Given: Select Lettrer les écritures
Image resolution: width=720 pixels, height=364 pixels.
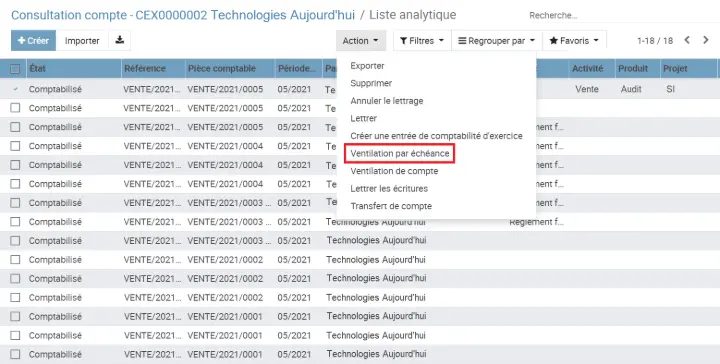Looking at the screenshot, I should tap(389, 188).
